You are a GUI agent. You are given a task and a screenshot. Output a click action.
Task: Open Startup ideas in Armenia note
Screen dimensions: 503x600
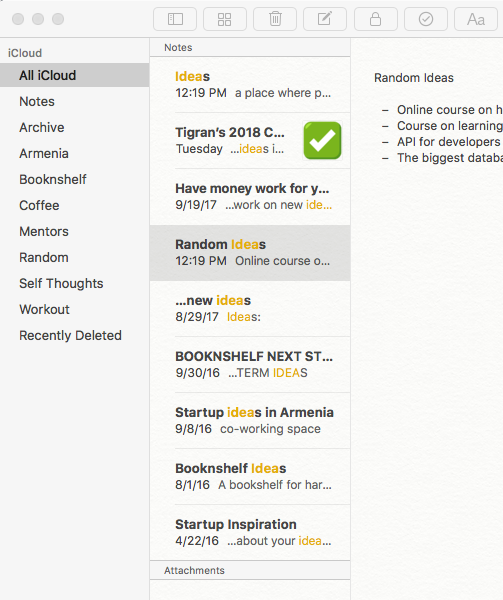250,421
